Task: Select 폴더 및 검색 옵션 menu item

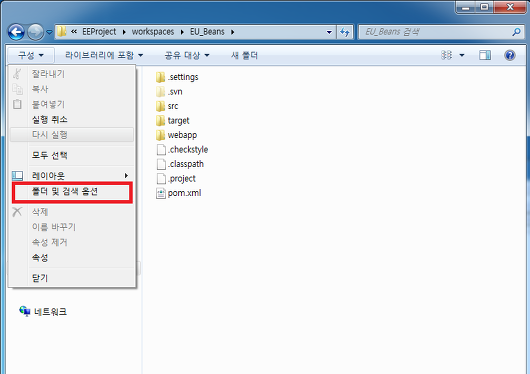Action: pos(72,192)
